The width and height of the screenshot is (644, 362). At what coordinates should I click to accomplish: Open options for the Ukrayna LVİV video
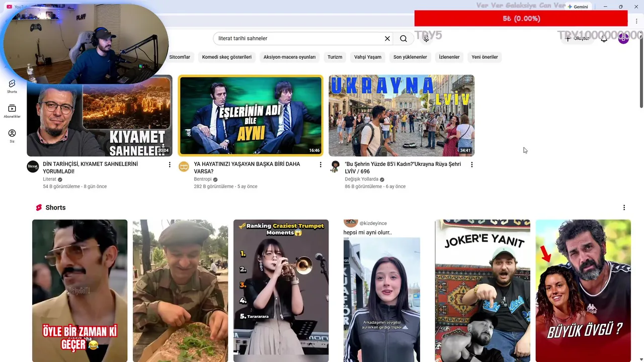click(471, 165)
